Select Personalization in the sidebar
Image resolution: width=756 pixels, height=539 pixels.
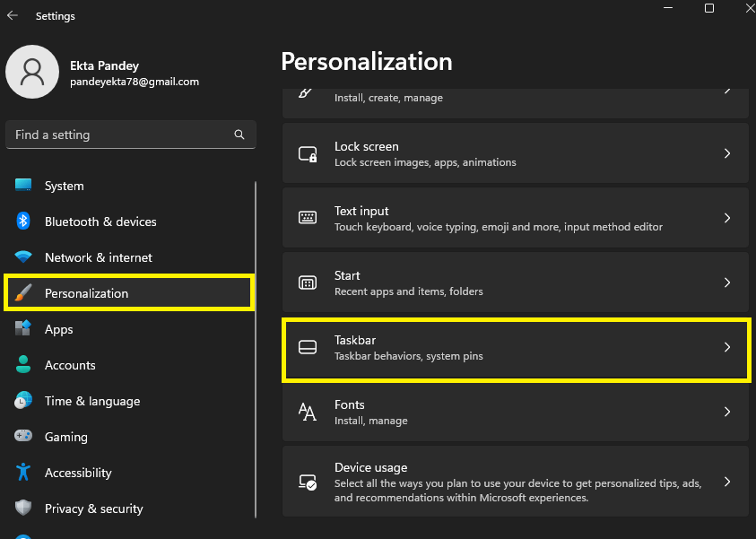86,293
